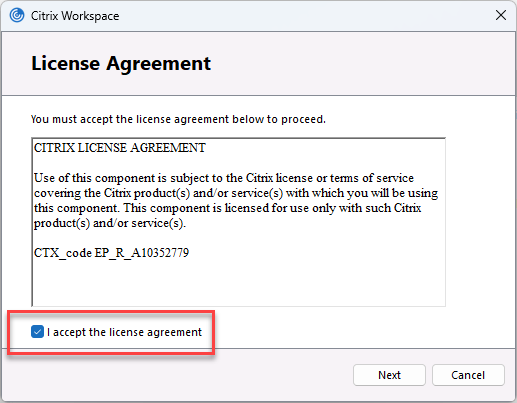Click the word 'agreement' in the checkbox label
This screenshot has height=403, width=517.
(175, 332)
